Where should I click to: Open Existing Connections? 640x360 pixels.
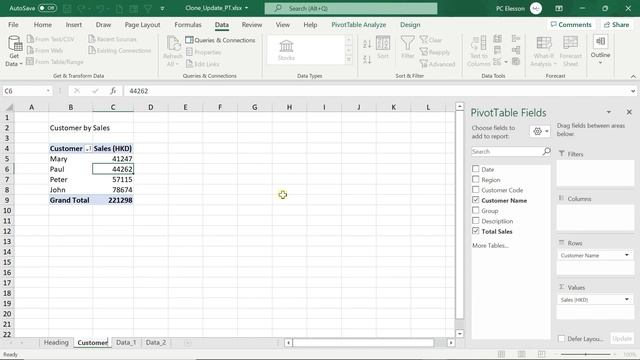tap(120, 51)
